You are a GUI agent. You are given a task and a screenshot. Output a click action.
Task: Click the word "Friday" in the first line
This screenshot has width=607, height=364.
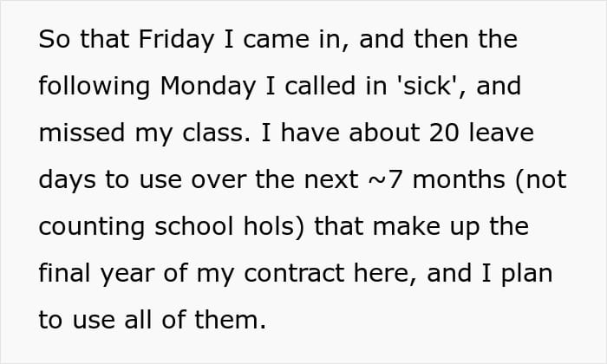point(176,40)
